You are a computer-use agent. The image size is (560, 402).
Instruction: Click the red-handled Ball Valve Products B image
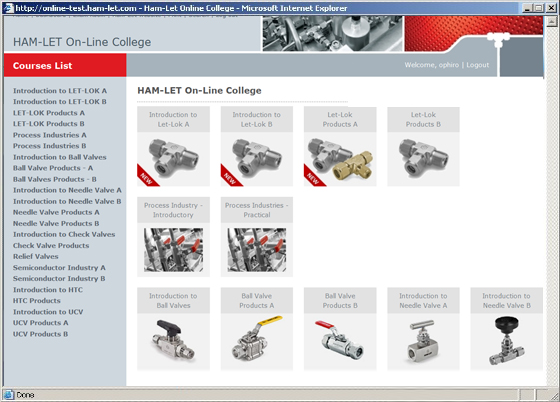340,342
